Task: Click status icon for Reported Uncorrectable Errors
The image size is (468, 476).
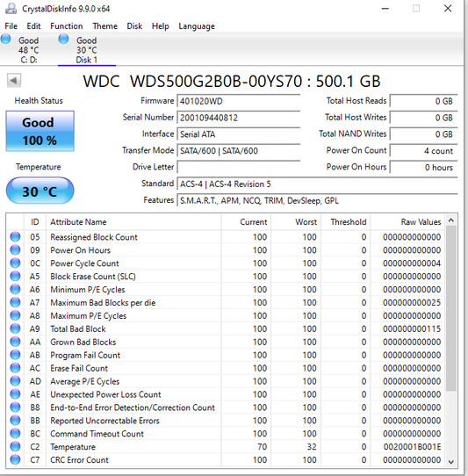Action: [15, 420]
